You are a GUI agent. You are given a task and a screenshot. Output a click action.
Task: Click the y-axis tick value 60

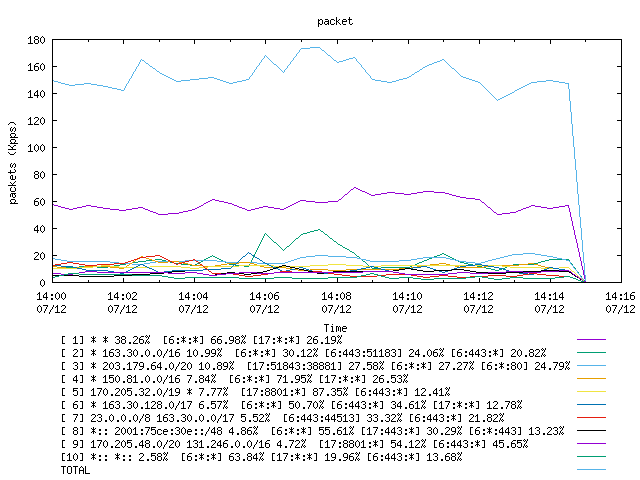(x=39, y=202)
